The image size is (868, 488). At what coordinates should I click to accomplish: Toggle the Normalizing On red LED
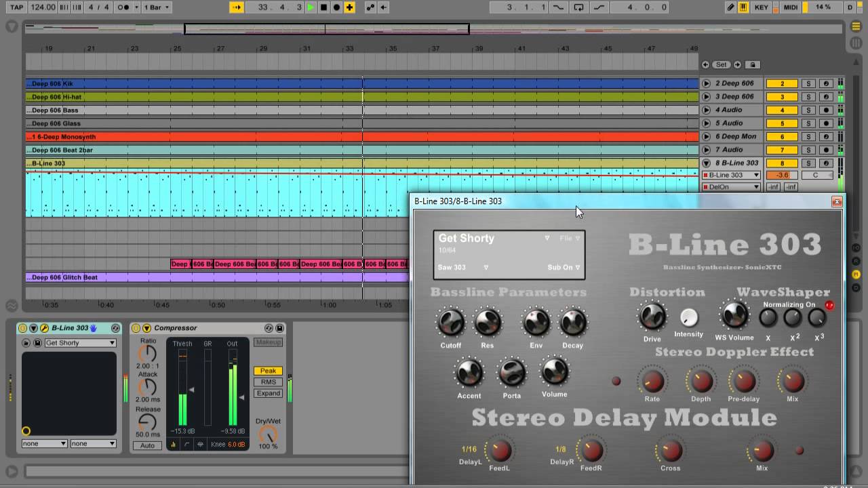(x=829, y=306)
